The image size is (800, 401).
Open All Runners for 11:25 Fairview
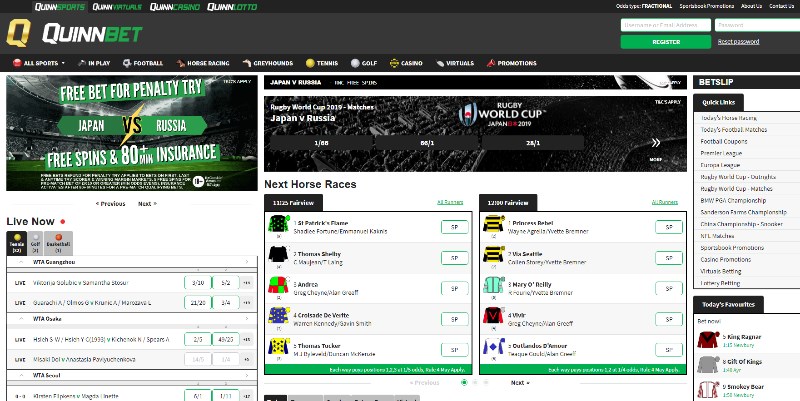point(450,203)
